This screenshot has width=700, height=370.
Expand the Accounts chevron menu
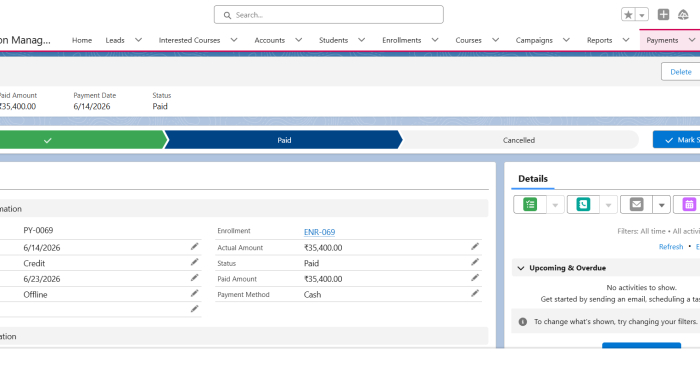(299, 40)
